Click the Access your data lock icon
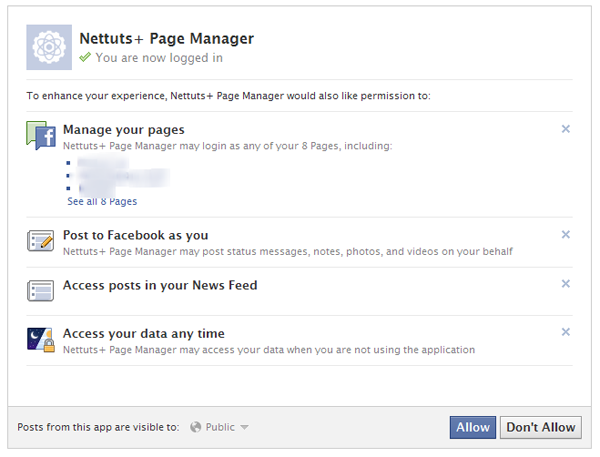 (41, 339)
